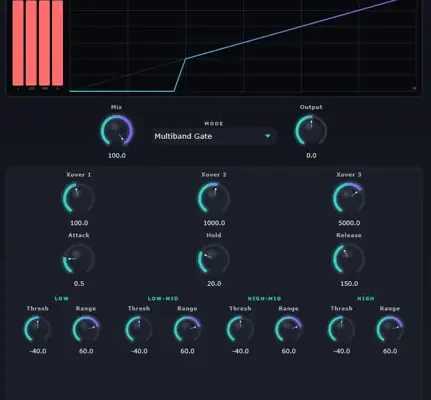Screen dimensions: 431x400
Task: Click the Low-Mid Thresh knob
Action: tap(139, 329)
